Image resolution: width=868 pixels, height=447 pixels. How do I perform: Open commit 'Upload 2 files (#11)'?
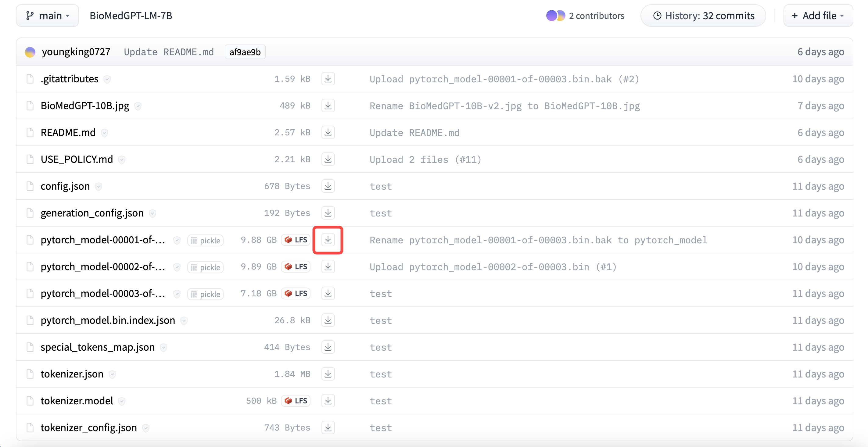[425, 159]
